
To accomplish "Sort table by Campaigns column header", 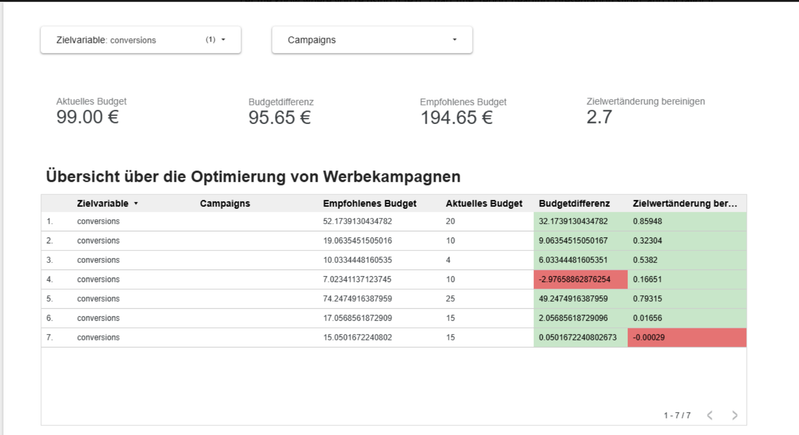I will coord(225,203).
